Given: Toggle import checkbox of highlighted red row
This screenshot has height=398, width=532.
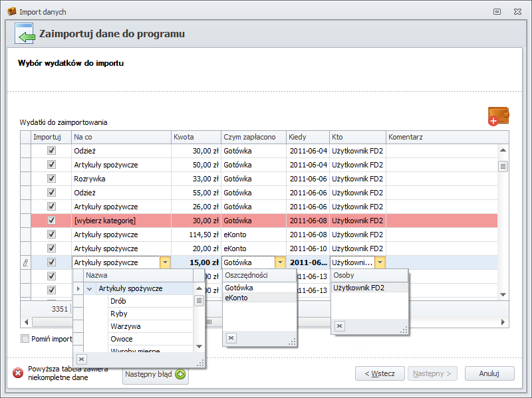Looking at the screenshot, I should pyautogui.click(x=51, y=221).
